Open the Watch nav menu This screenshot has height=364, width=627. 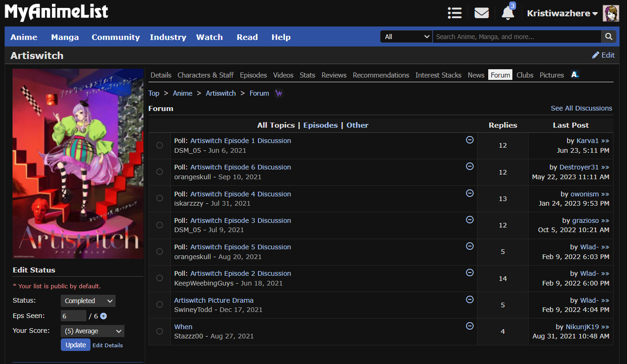pyautogui.click(x=210, y=37)
